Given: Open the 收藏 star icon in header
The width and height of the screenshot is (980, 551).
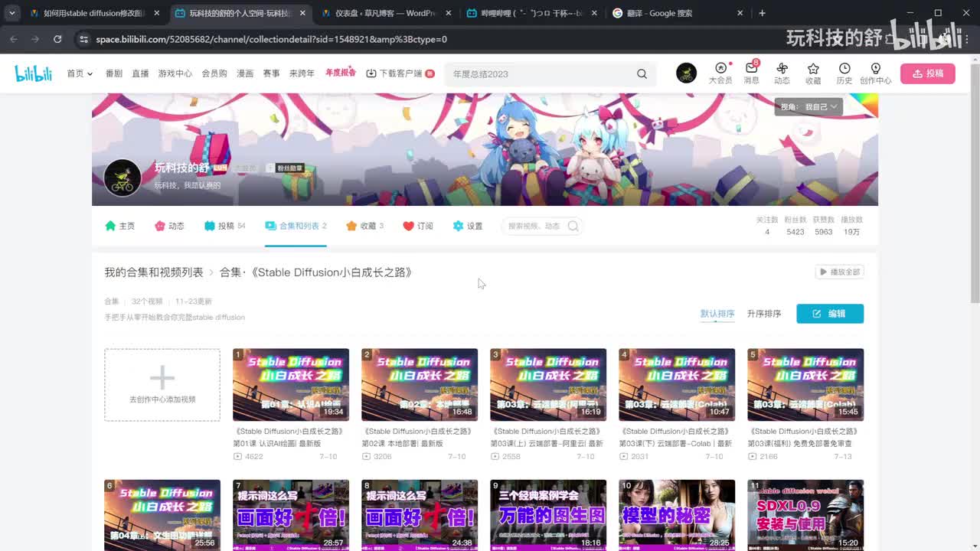Looking at the screenshot, I should pyautogui.click(x=813, y=69).
